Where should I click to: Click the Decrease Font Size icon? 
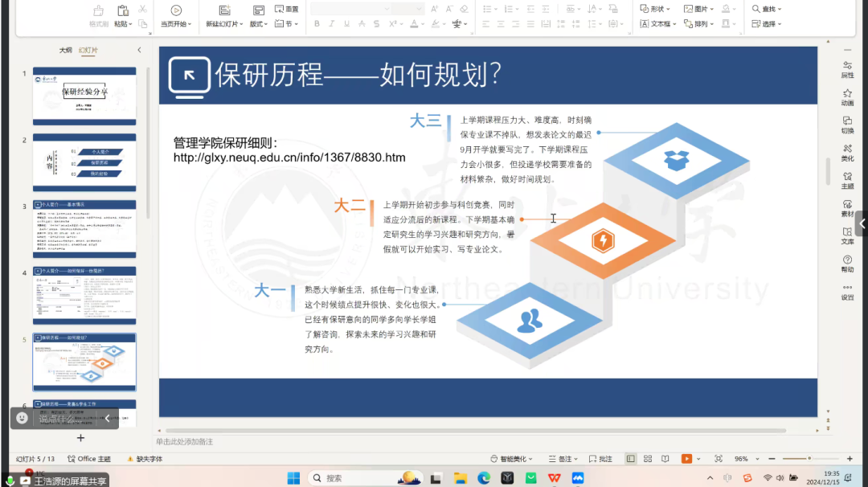(449, 9)
